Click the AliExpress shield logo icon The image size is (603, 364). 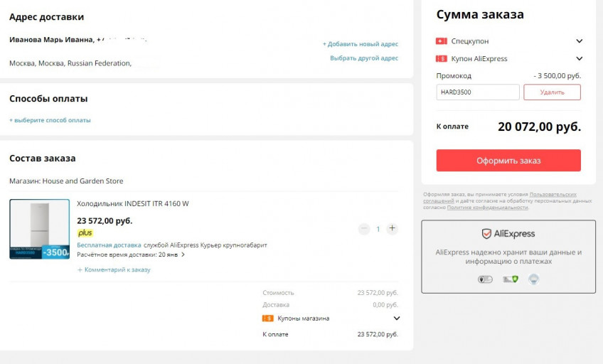coord(486,234)
